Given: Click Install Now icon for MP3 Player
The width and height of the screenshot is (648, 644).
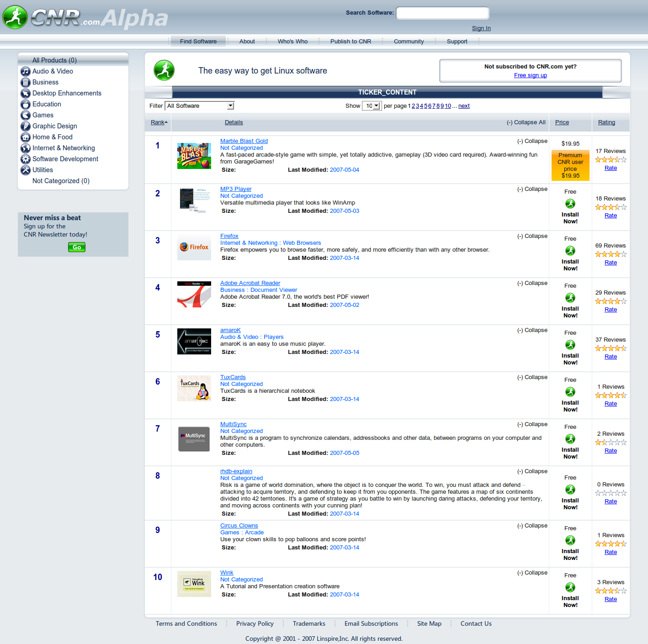Looking at the screenshot, I should tap(570, 204).
